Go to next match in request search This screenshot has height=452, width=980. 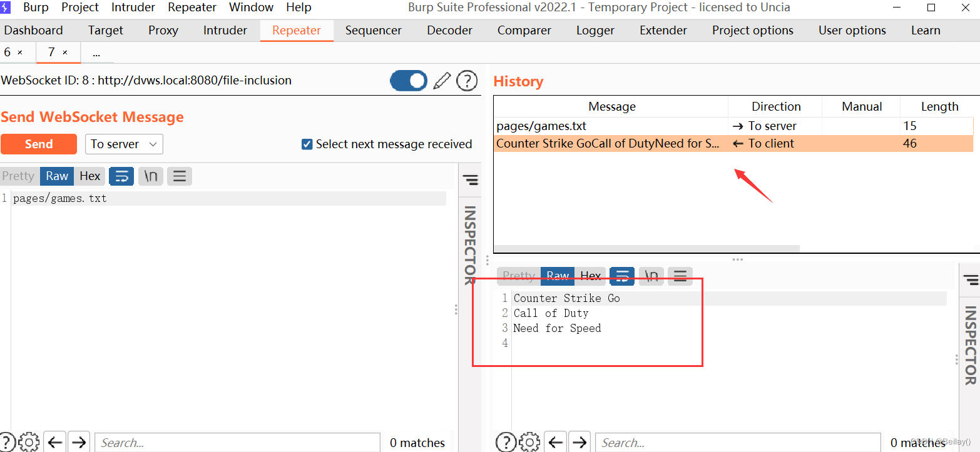[79, 442]
